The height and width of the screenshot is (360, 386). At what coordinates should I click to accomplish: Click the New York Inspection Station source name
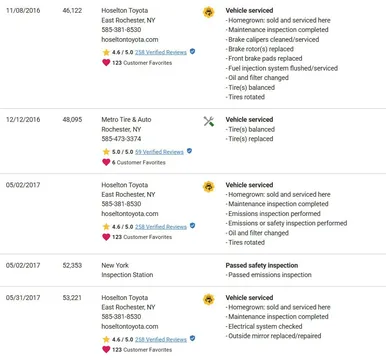tap(127, 270)
